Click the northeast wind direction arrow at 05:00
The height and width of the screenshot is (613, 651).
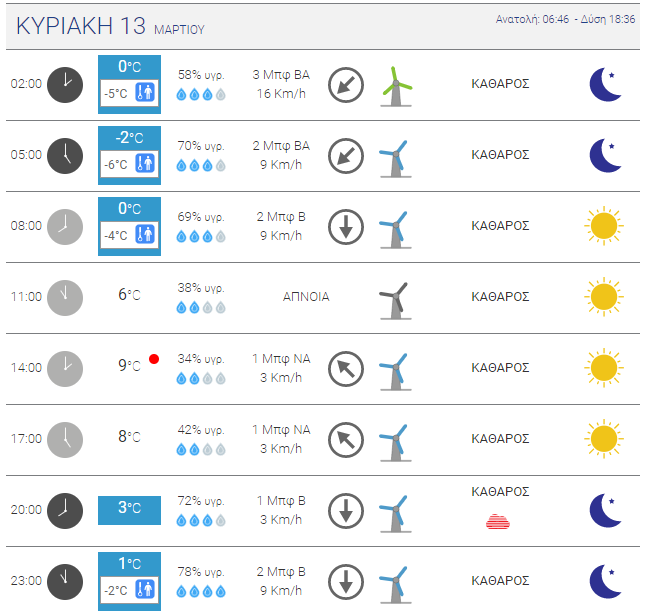346,156
